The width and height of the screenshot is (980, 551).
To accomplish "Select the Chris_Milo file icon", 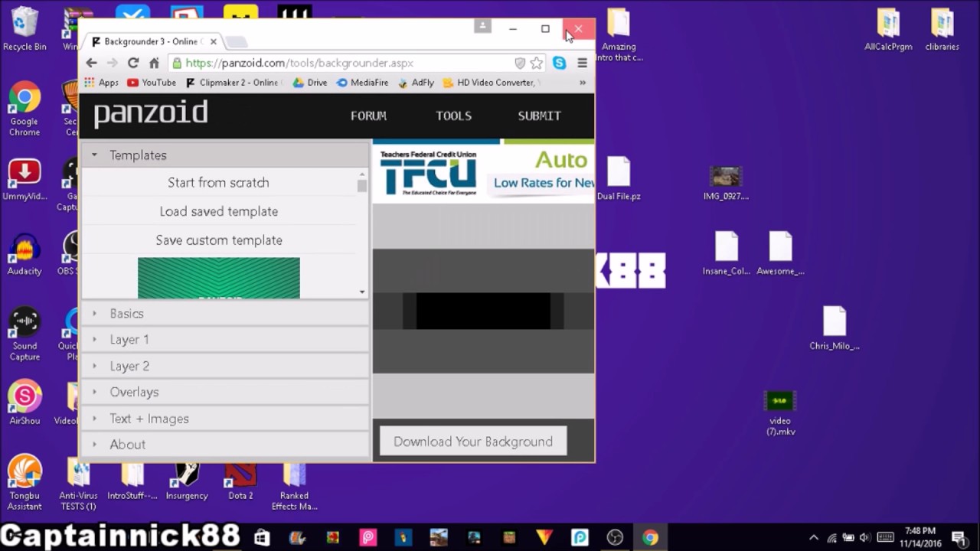I will (x=835, y=328).
